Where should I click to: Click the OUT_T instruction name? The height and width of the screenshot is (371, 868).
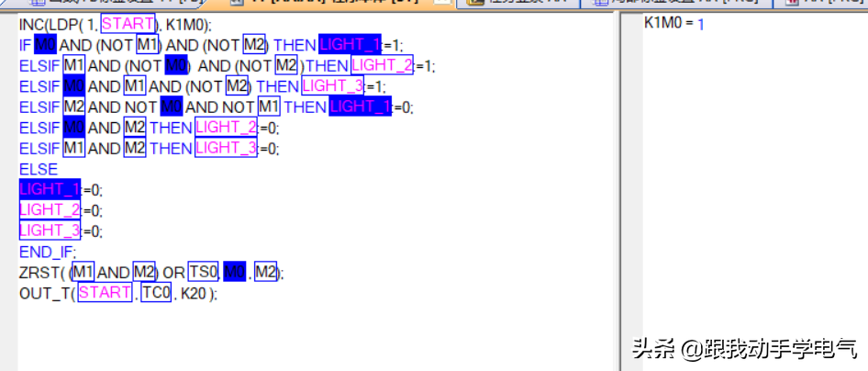coord(42,294)
